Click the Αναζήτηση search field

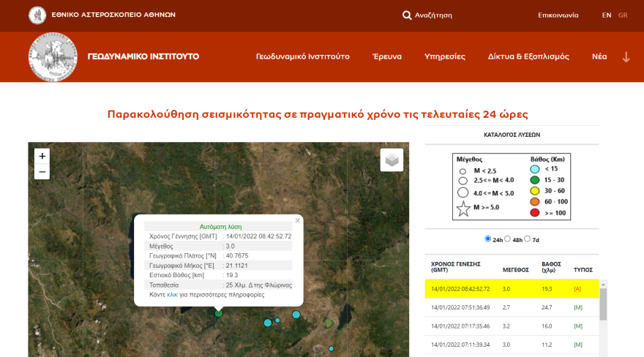pos(433,15)
